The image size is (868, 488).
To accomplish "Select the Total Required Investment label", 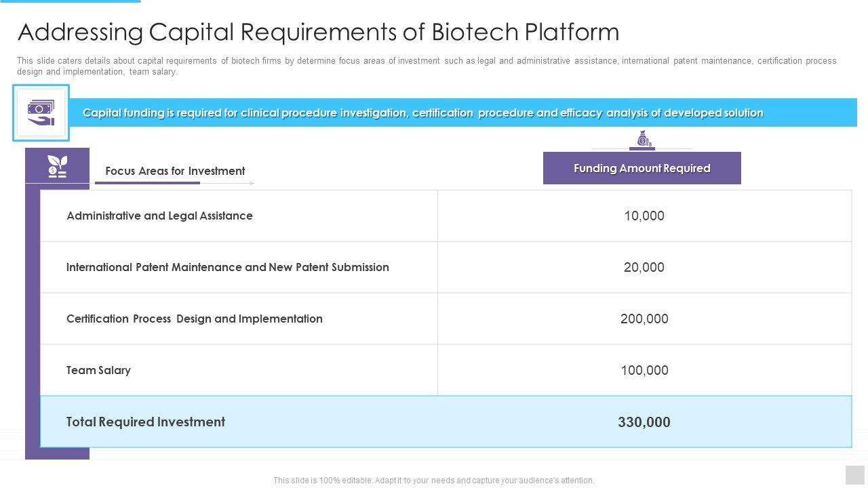I will [146, 422].
